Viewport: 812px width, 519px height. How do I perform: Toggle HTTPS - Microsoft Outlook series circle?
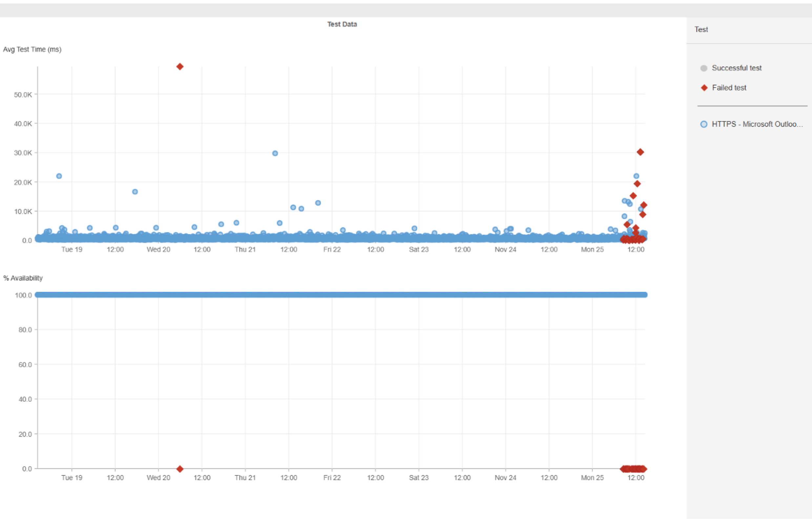(704, 124)
